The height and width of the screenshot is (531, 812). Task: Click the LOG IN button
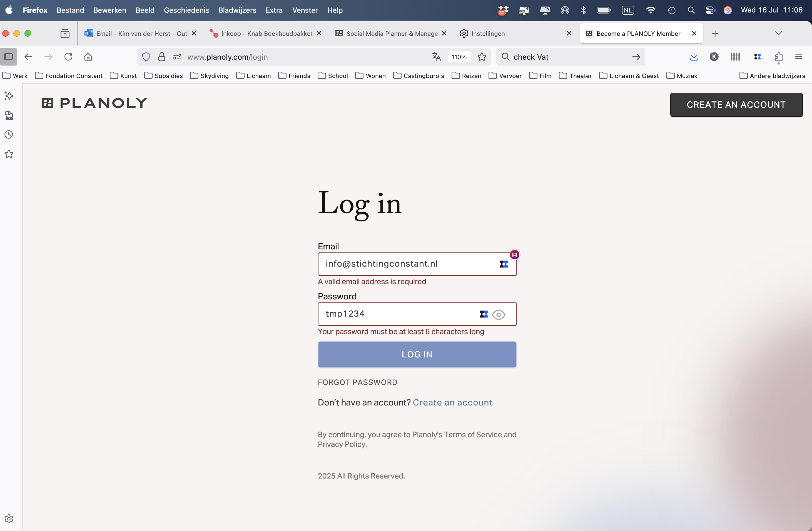coord(417,354)
